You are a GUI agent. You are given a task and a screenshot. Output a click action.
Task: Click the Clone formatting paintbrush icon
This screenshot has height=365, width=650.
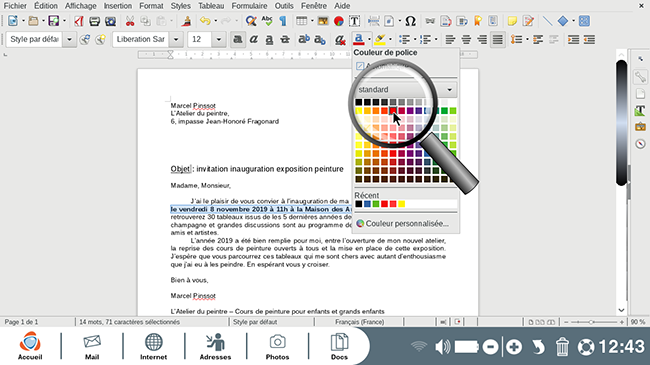tap(187, 21)
